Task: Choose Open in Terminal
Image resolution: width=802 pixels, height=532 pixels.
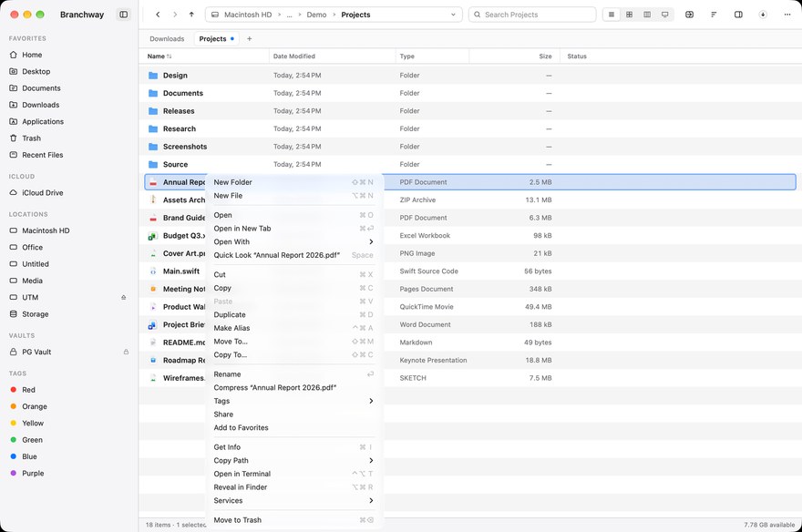Action: 293,474
